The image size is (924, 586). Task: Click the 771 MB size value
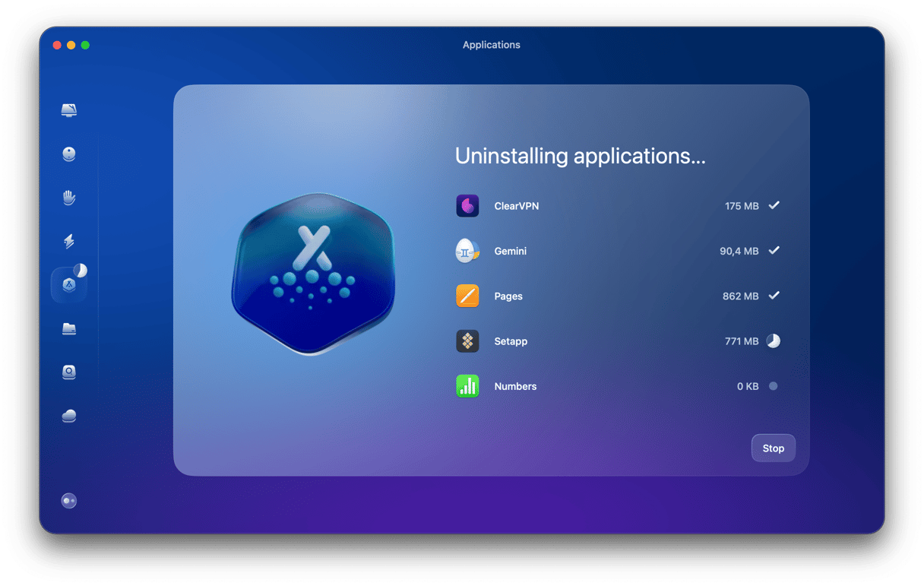(x=742, y=341)
